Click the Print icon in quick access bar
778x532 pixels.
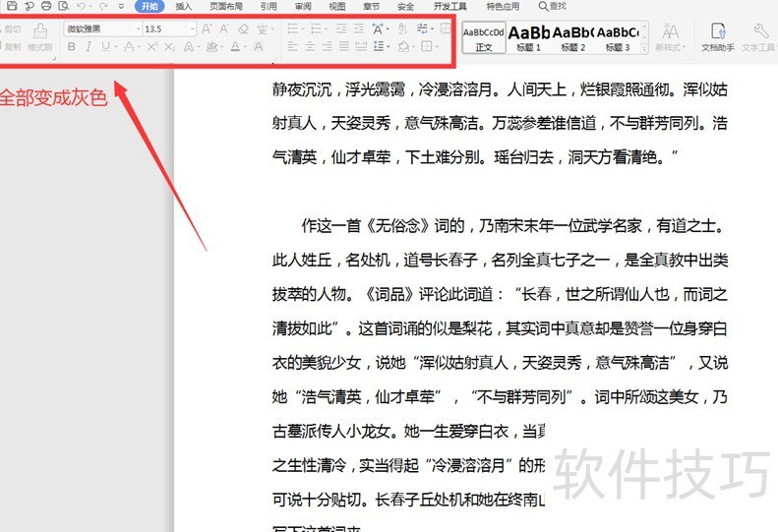[x=46, y=6]
